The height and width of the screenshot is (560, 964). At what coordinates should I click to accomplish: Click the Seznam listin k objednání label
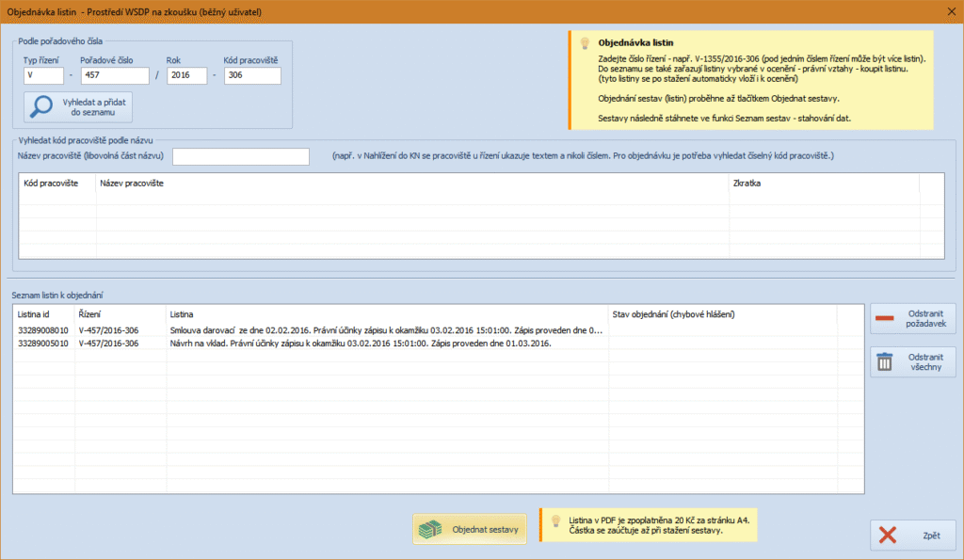point(57,296)
